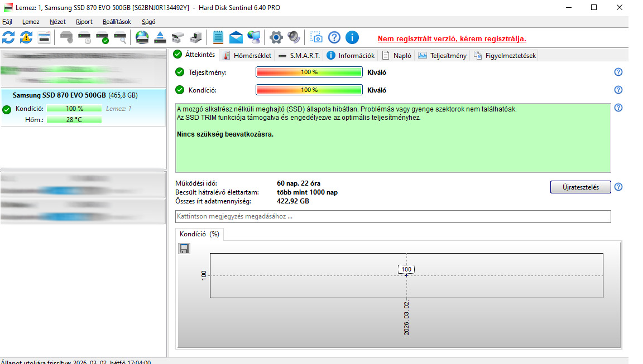Click the disk with green checkmark icon
This screenshot has width=643, height=364.
(x=103, y=38)
